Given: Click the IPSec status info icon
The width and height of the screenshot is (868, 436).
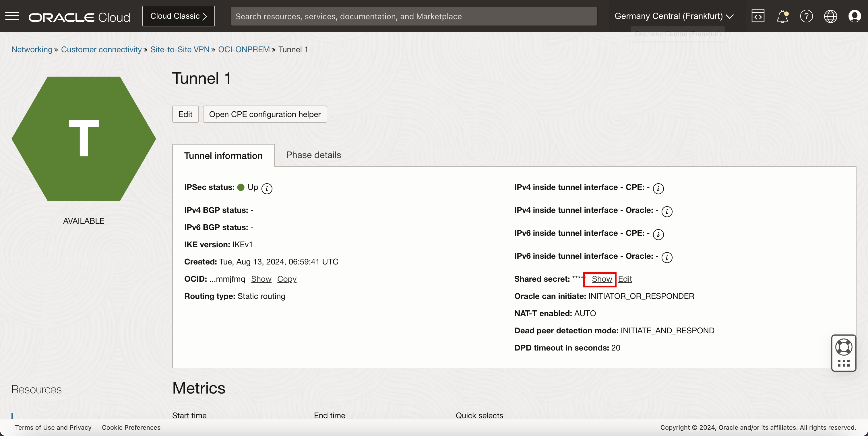Looking at the screenshot, I should coord(267,188).
